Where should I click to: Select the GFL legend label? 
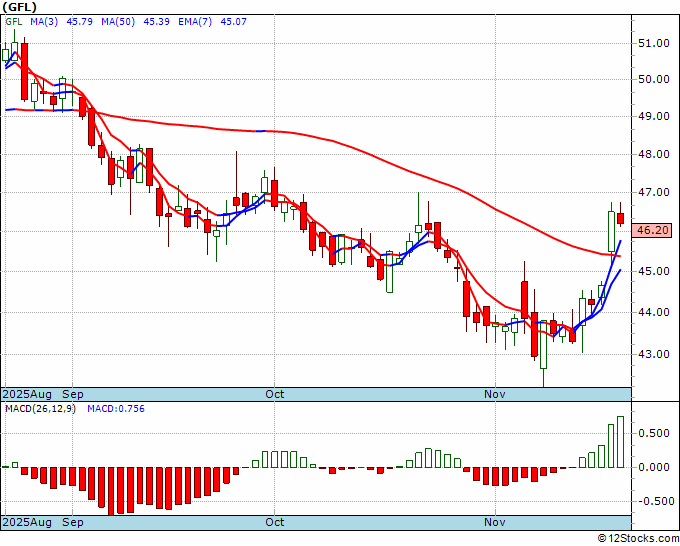[x=13, y=21]
